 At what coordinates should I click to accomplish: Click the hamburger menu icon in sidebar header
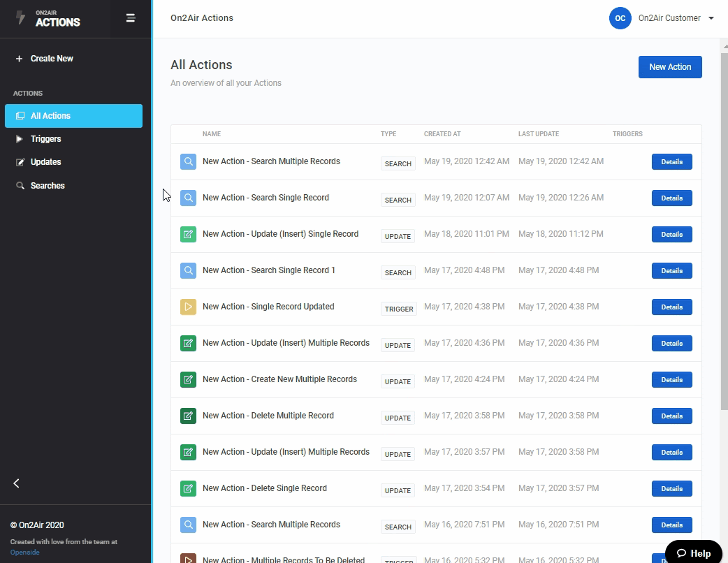[130, 18]
